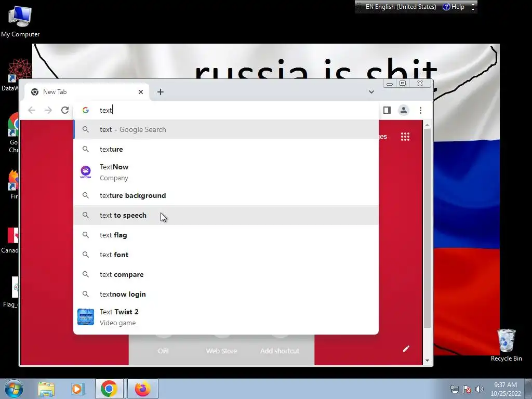Click the EN English language bar indicator
The width and height of the screenshot is (532, 399).
(401, 7)
